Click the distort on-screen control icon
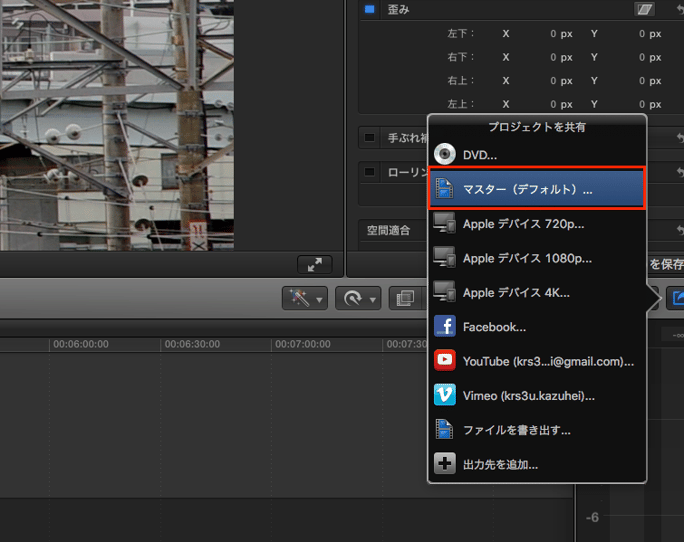This screenshot has height=542, width=684. tap(645, 9)
